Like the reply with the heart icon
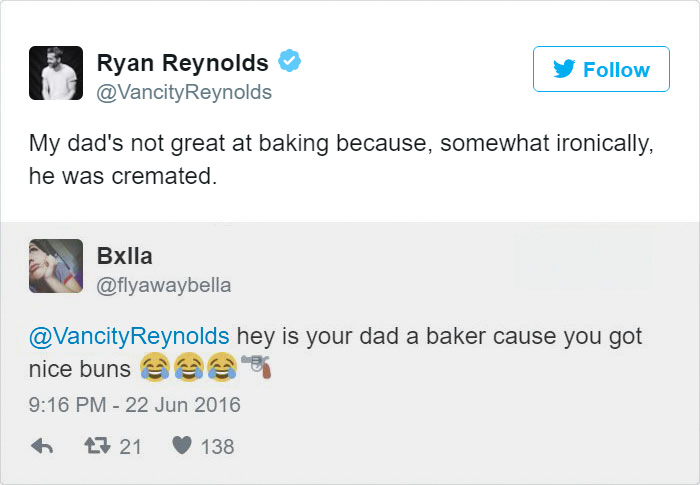 click(180, 447)
